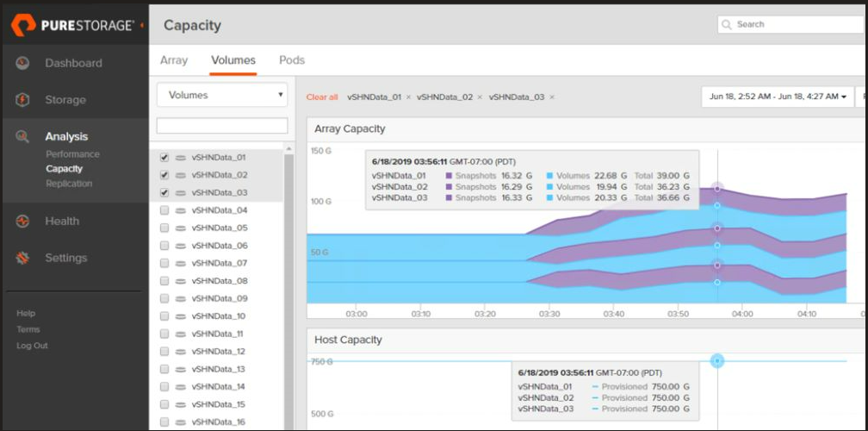Select the Volumes tab
This screenshot has width=868, height=431.
tap(233, 59)
